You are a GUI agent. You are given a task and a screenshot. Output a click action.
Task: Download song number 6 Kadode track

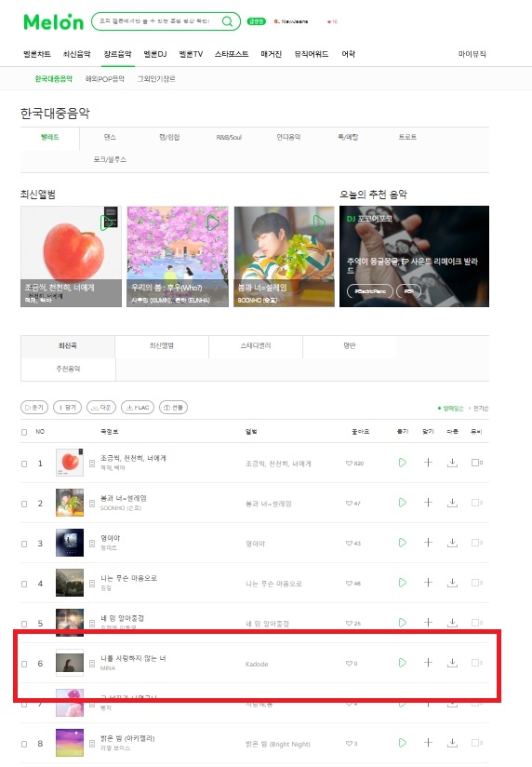click(x=453, y=663)
